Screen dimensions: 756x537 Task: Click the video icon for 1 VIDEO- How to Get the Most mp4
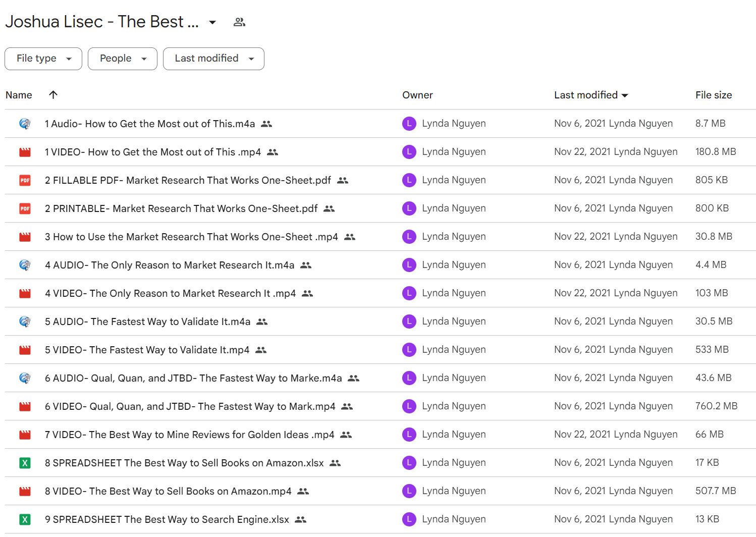pos(25,152)
